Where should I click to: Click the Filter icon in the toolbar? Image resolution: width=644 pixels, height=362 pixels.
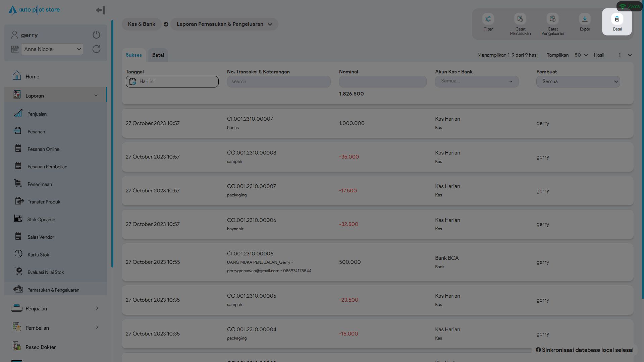pos(488,19)
